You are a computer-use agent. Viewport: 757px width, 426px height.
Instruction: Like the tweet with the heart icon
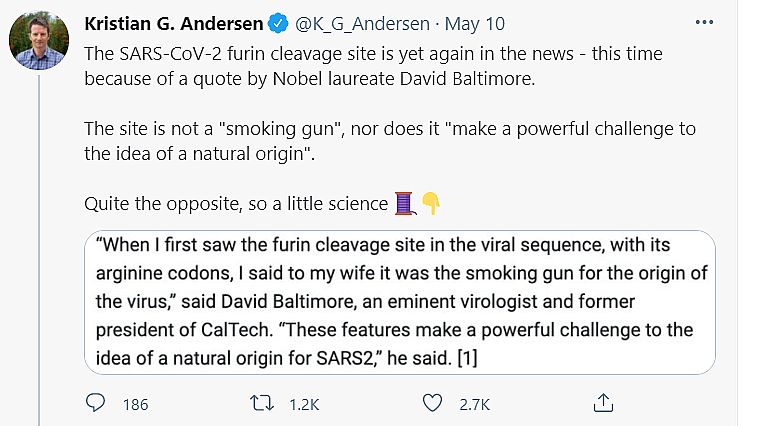pos(432,403)
